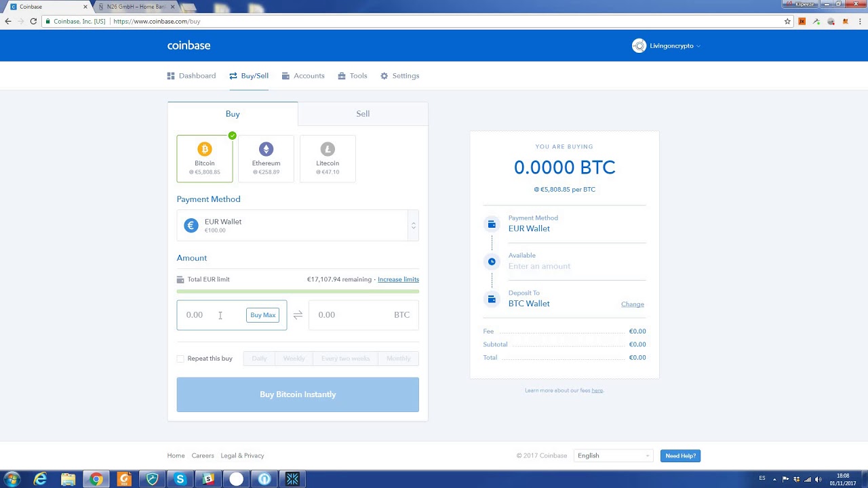
Task: Click the Buy Max button
Action: 263,315
